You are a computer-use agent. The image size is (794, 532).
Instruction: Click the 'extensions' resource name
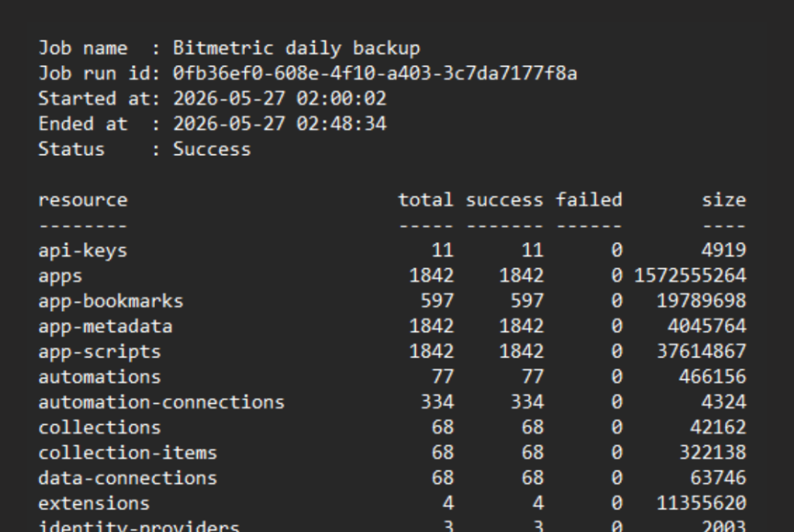pyautogui.click(x=94, y=504)
